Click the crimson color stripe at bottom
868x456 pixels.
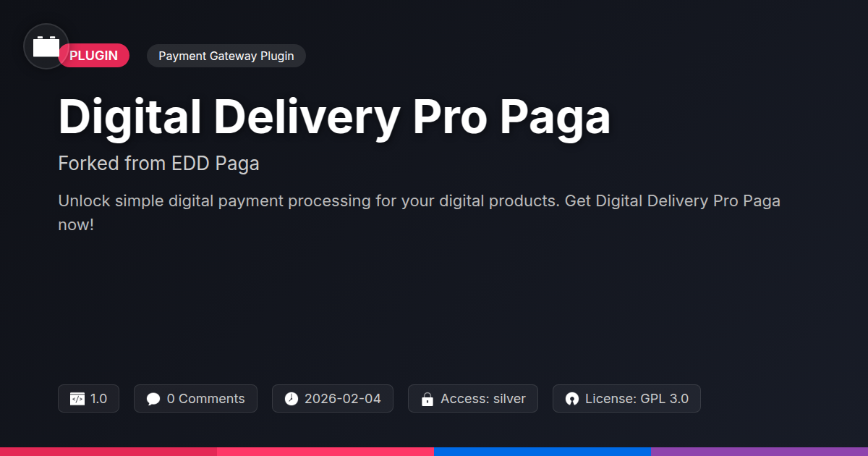109,452
